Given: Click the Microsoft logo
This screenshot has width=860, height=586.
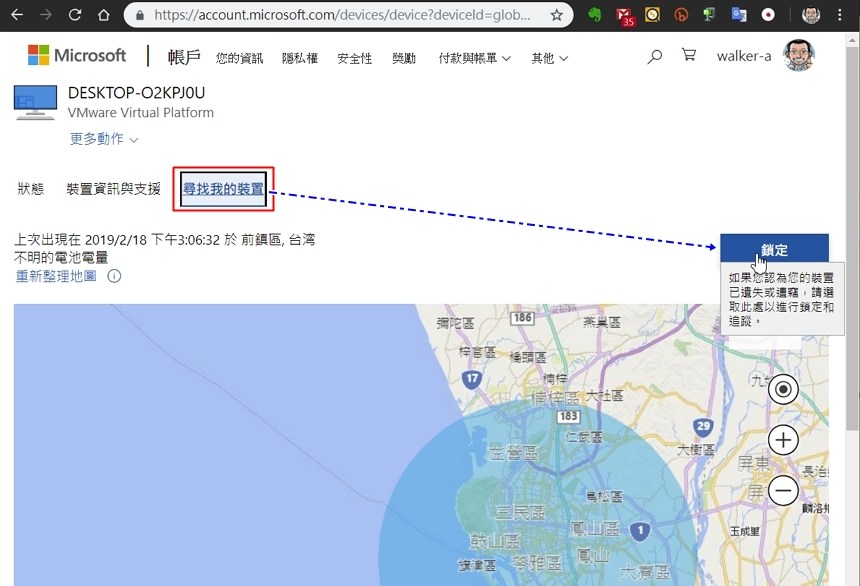Looking at the screenshot, I should click(77, 55).
